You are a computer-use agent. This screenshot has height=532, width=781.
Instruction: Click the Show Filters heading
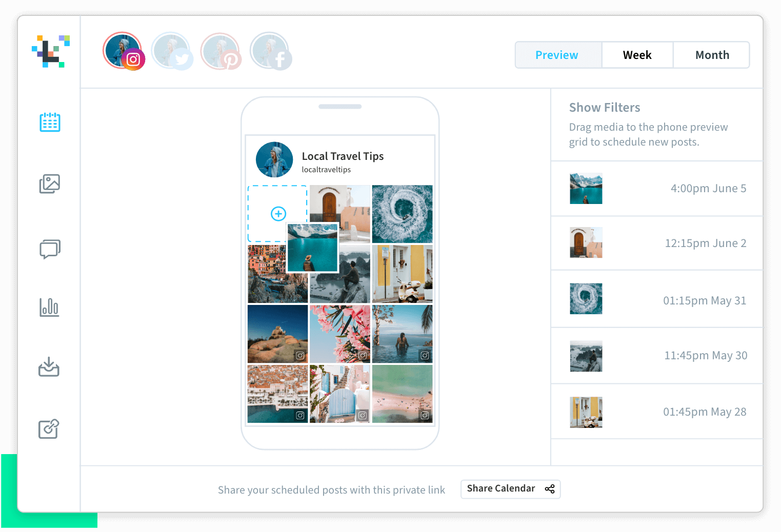coord(605,108)
